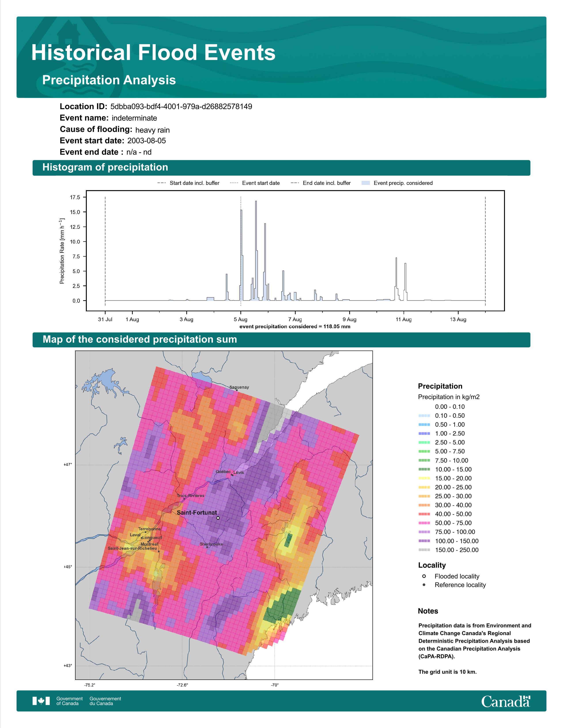Click the 40.00 - 50.00 legend swatch
The height and width of the screenshot is (728, 563).
[424, 514]
